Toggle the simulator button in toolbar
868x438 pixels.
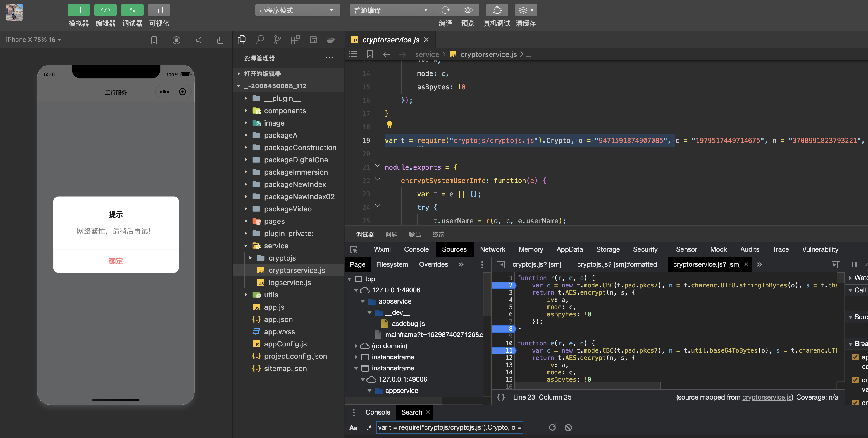[78, 10]
